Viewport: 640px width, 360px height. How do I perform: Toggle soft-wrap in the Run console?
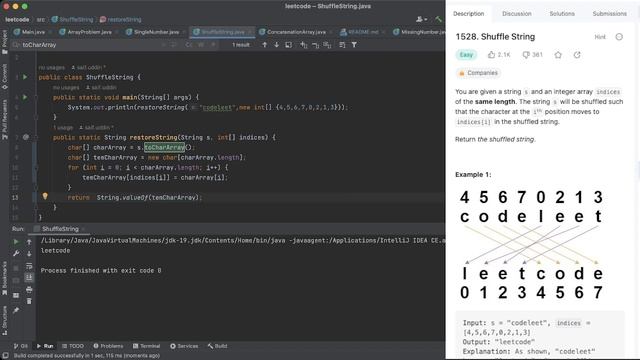click(29, 266)
